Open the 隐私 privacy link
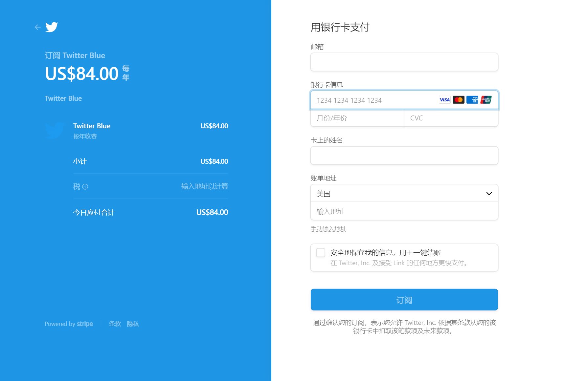The image size is (588, 381). 133,324
